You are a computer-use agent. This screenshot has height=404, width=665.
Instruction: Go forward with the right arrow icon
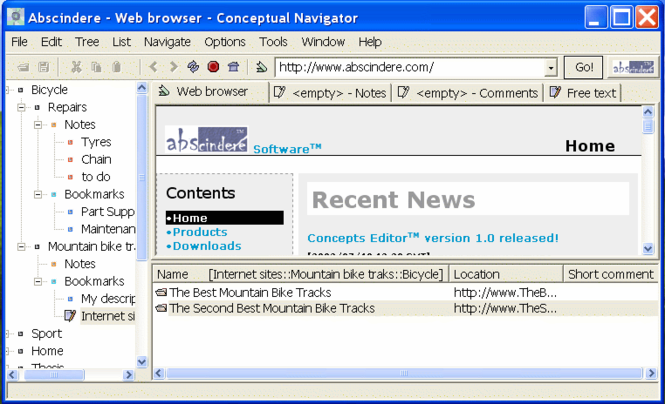[x=173, y=67]
